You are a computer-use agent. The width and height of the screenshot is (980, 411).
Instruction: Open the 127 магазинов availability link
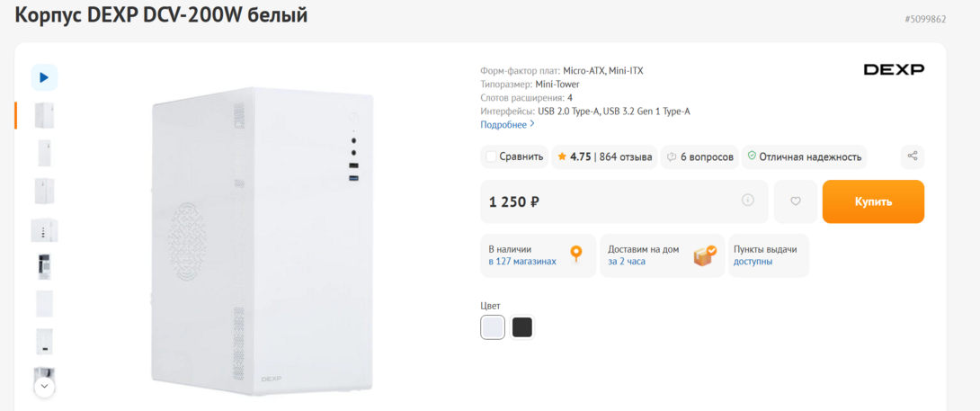pyautogui.click(x=522, y=262)
